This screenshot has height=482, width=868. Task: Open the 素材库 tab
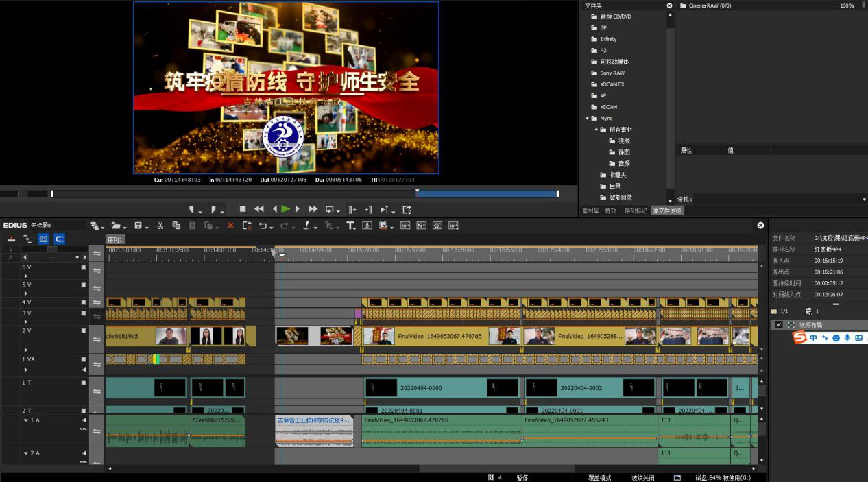[x=590, y=210]
